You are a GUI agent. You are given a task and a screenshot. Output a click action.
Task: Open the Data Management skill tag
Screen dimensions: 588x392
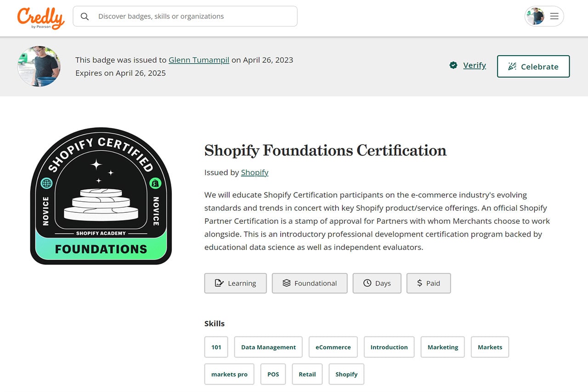pyautogui.click(x=268, y=347)
